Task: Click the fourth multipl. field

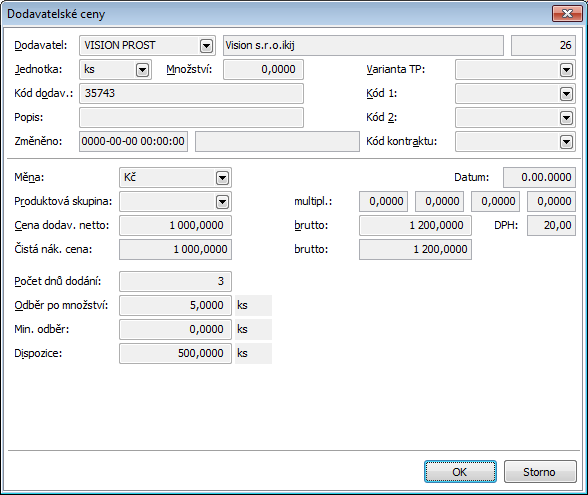Action: (x=551, y=201)
